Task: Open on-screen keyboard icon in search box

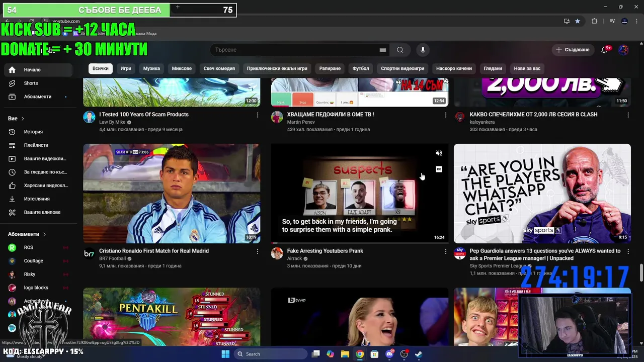Action: pos(383,50)
